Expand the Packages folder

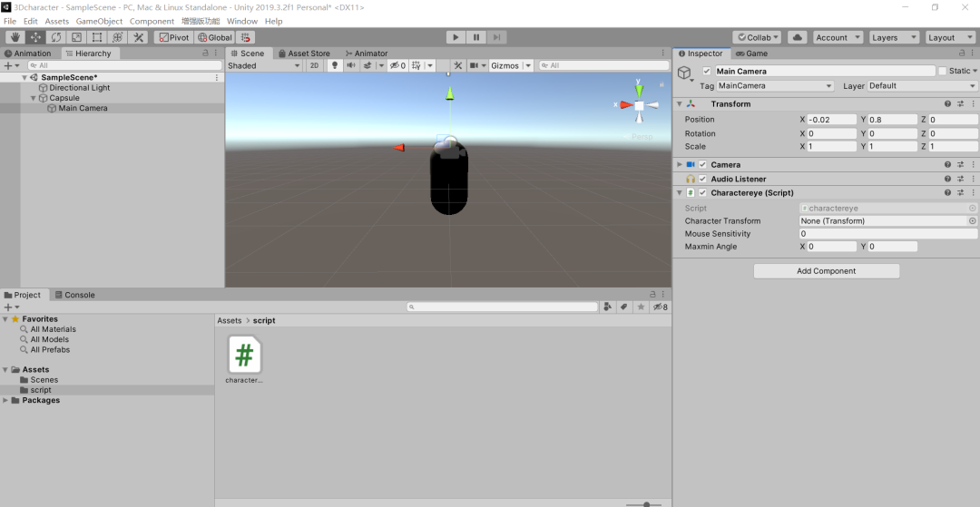(5, 400)
